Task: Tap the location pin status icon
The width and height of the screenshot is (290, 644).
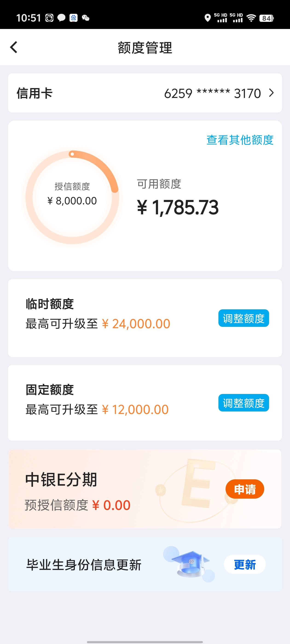Action: click(x=207, y=18)
